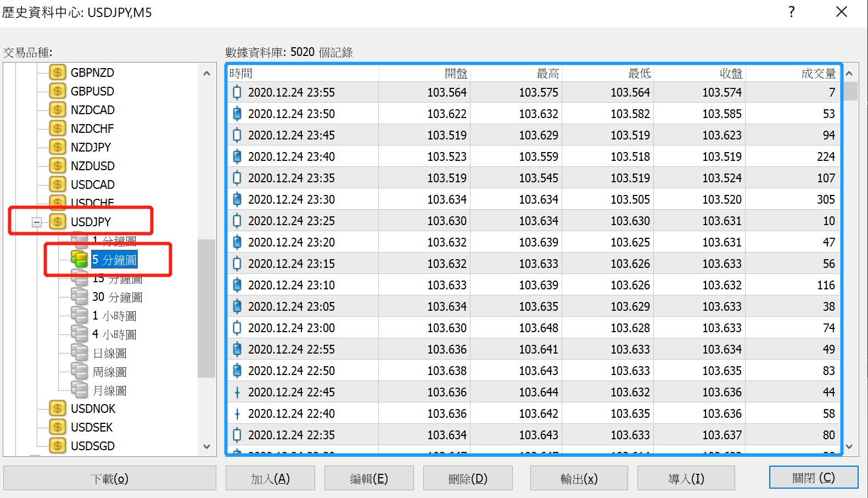Click the USDJPY symbol coin icon
The height and width of the screenshot is (498, 868).
[57, 222]
